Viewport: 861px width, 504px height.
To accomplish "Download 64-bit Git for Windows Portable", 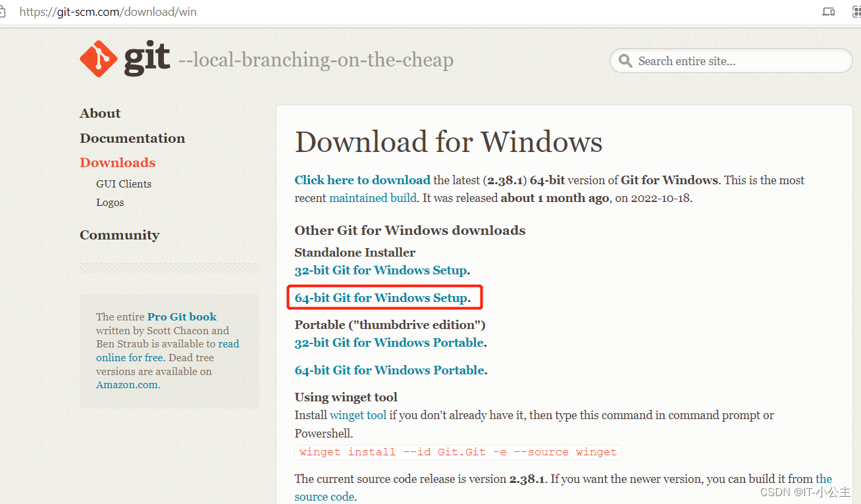I will click(x=390, y=370).
